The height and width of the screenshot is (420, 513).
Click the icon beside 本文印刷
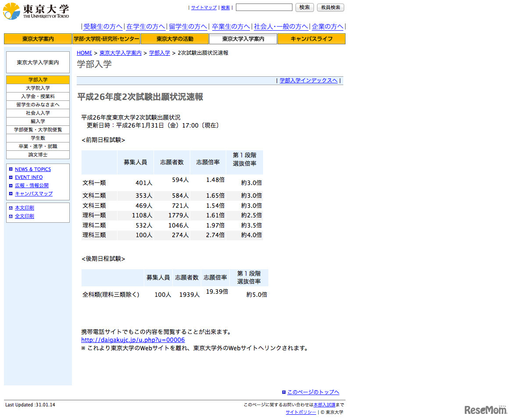pos(11,208)
